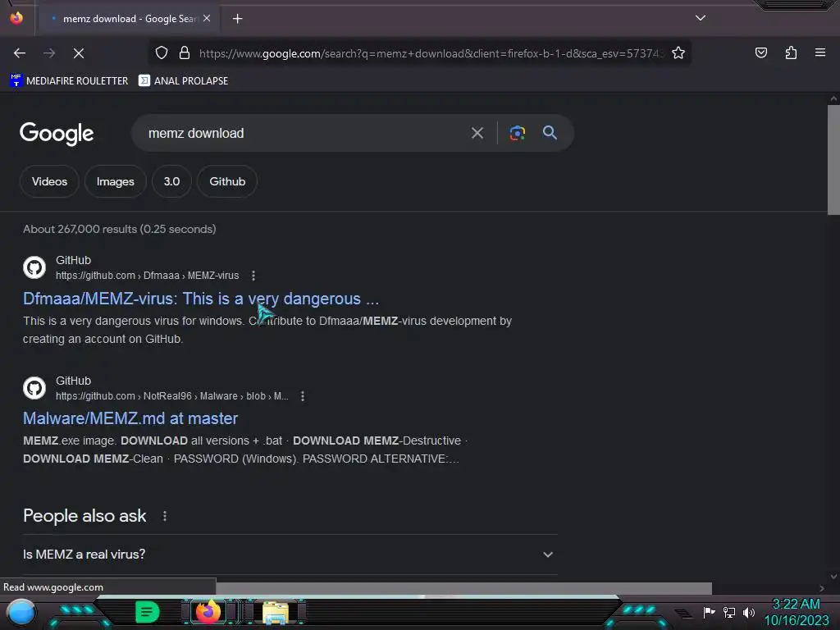Apply the Github search chip

(227, 181)
